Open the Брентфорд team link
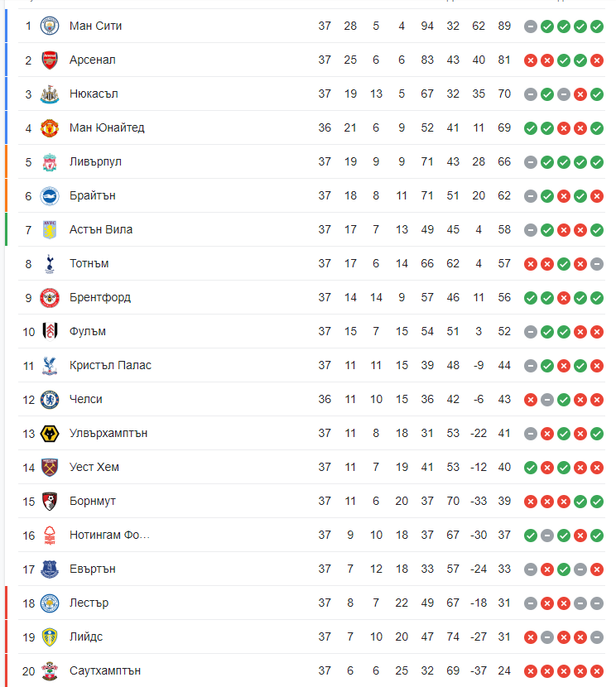Image resolution: width=616 pixels, height=687 pixels. click(100, 297)
